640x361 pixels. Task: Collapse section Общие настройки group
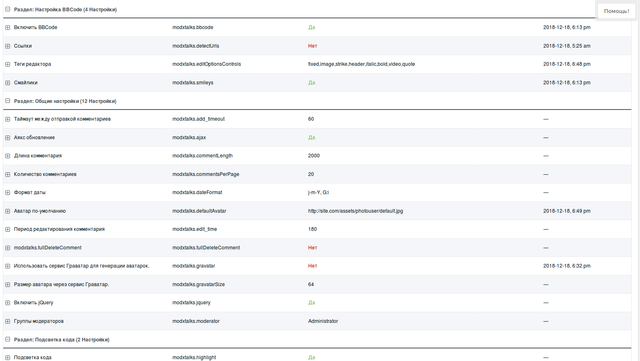point(7,100)
